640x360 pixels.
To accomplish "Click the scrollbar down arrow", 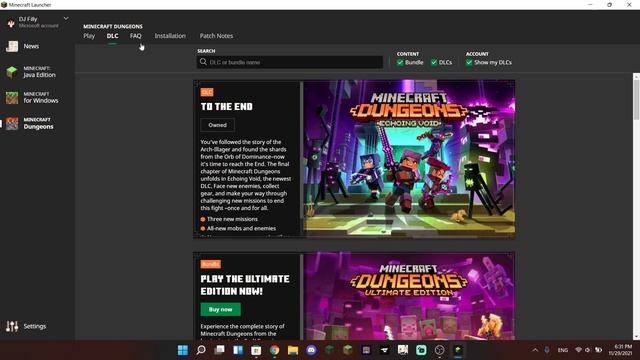I will [636, 337].
